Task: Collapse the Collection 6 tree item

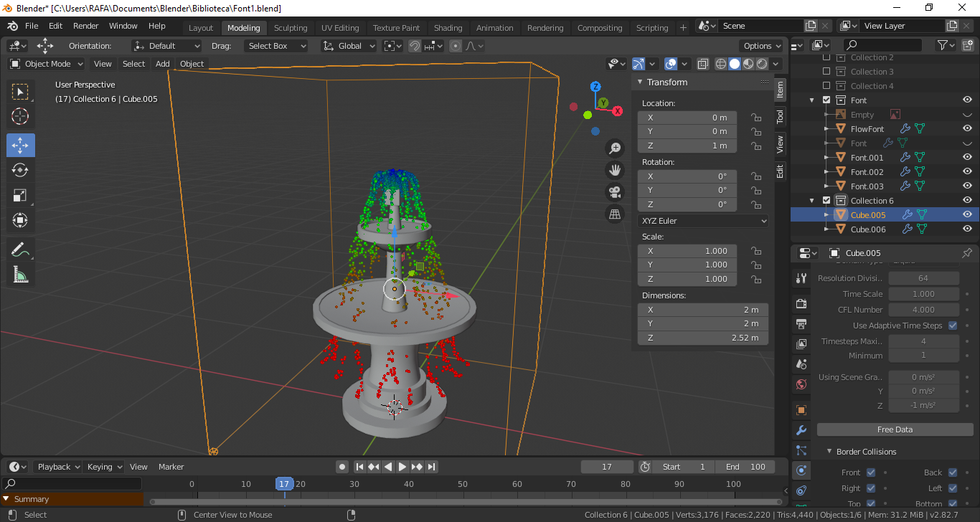Action: tap(812, 201)
